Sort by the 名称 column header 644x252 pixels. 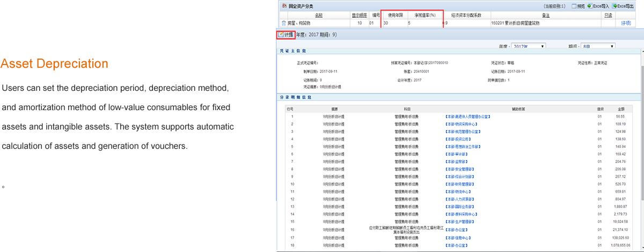319,15
